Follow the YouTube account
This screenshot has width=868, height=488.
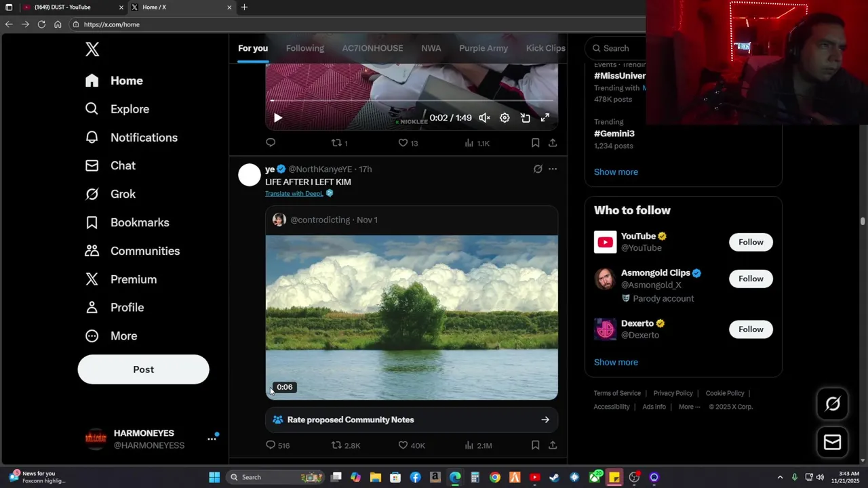(x=751, y=242)
